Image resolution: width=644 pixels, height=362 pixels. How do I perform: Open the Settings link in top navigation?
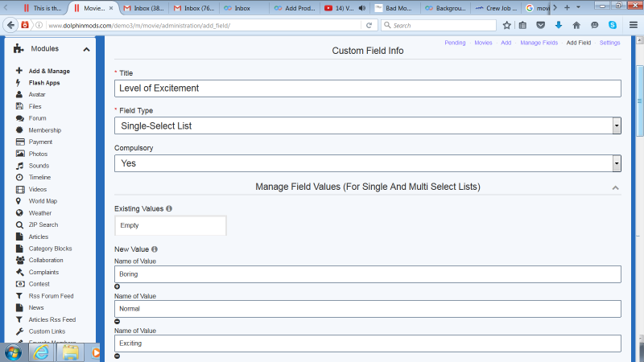point(609,42)
